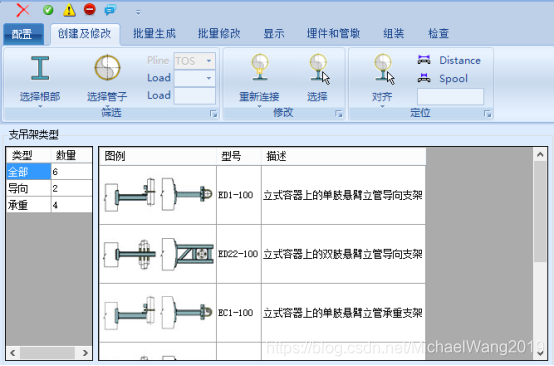Open the Pline TOS combo box

point(194,61)
